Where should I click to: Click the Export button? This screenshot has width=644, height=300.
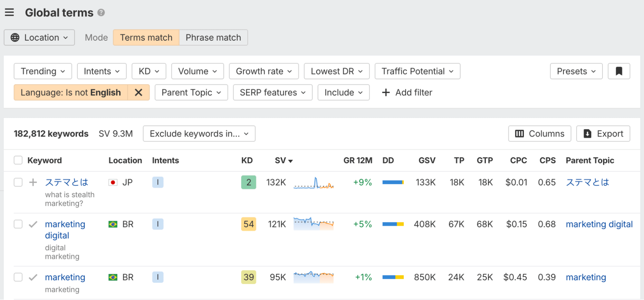[603, 134]
